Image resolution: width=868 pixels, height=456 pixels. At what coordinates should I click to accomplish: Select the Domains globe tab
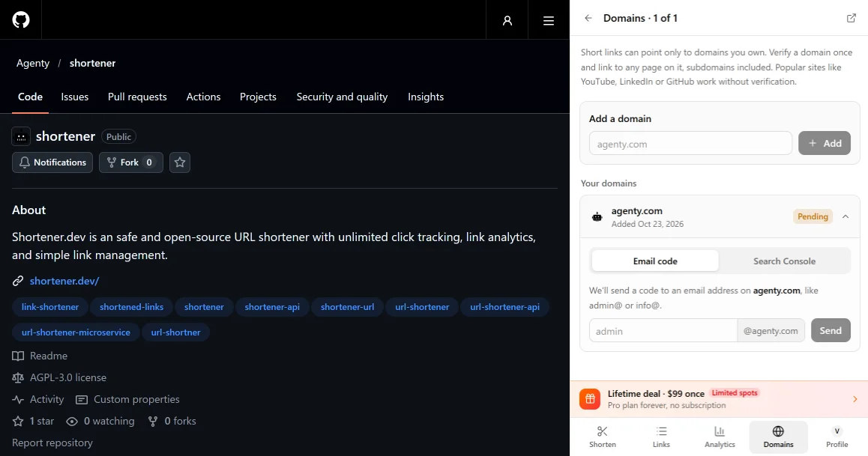tap(778, 437)
